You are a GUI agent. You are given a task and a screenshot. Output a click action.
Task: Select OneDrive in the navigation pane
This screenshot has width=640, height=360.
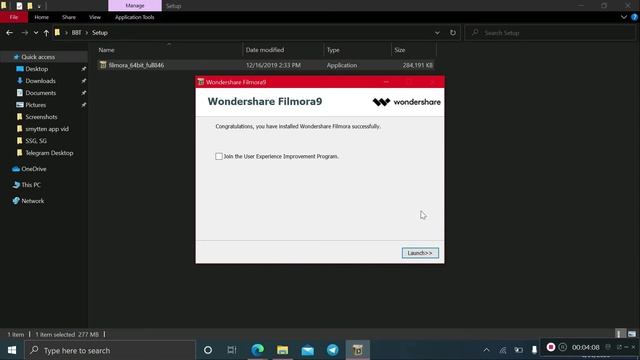tap(33, 169)
